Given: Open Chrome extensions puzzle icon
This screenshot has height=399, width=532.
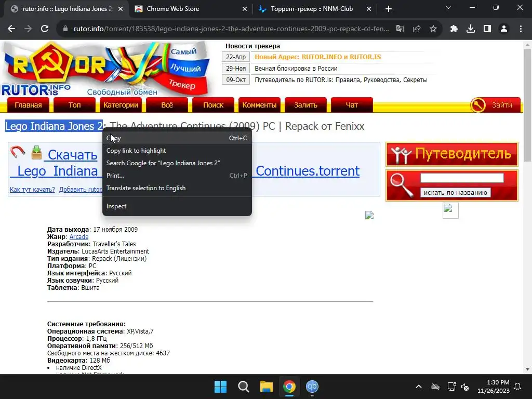Looking at the screenshot, I should click(x=454, y=29).
